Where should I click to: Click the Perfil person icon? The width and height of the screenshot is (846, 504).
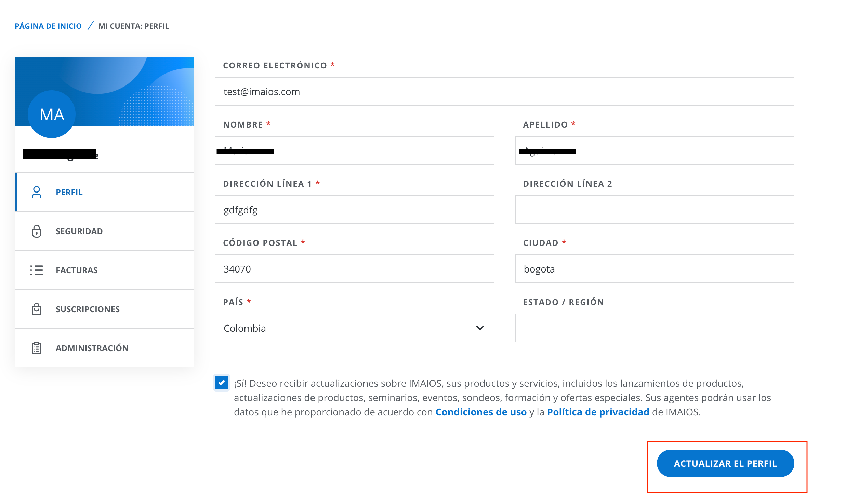point(37,192)
